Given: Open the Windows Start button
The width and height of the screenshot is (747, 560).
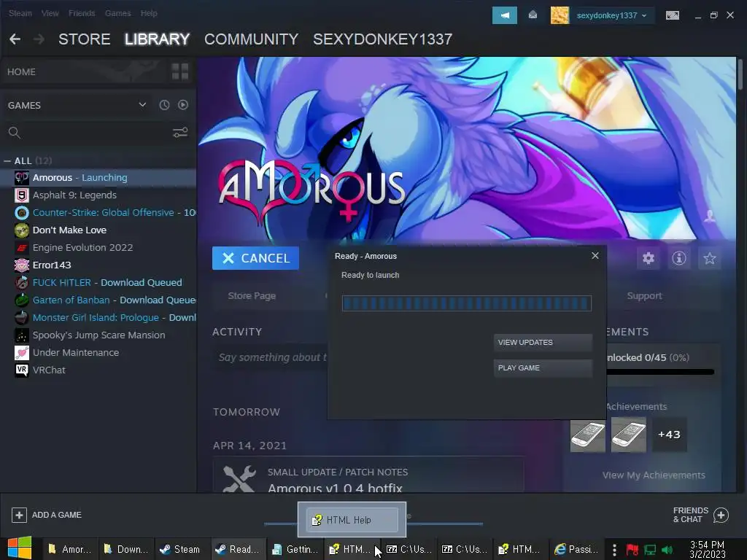Looking at the screenshot, I should click(20, 548).
